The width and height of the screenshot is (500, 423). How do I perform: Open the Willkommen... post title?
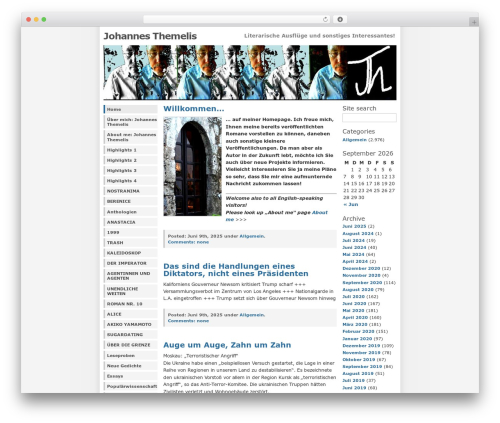pyautogui.click(x=194, y=109)
